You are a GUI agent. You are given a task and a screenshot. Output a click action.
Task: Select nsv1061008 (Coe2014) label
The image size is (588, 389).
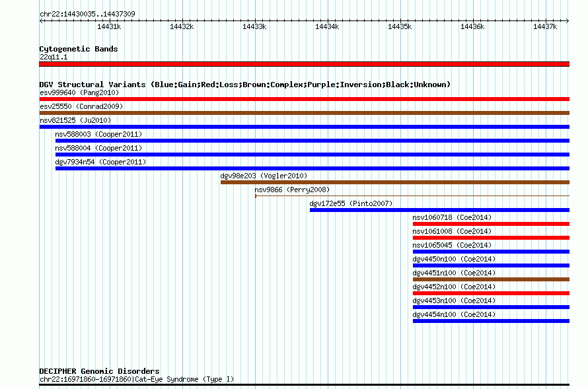pos(452,231)
